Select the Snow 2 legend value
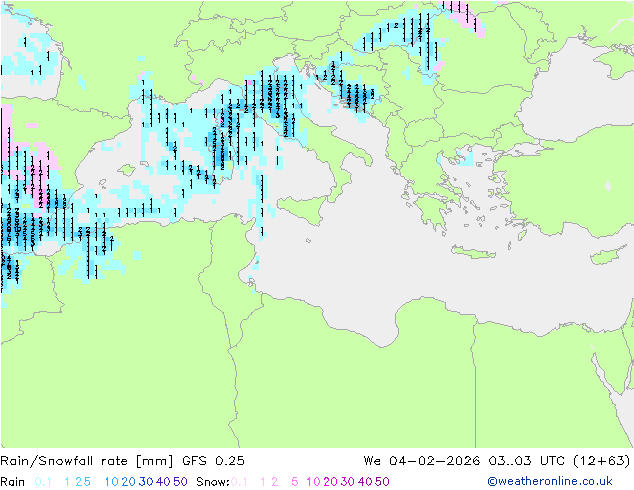 click(275, 482)
